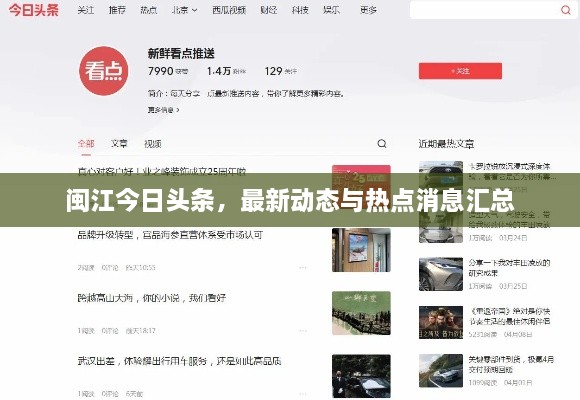
Task: Click the 财经 navigation item
Action: 269,10
